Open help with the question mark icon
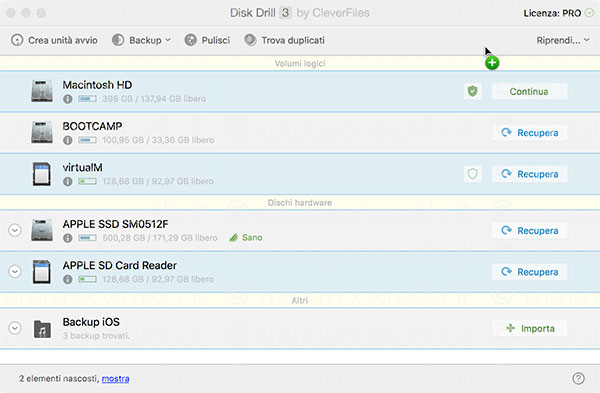Image resolution: width=600 pixels, height=393 pixels. 578,378
